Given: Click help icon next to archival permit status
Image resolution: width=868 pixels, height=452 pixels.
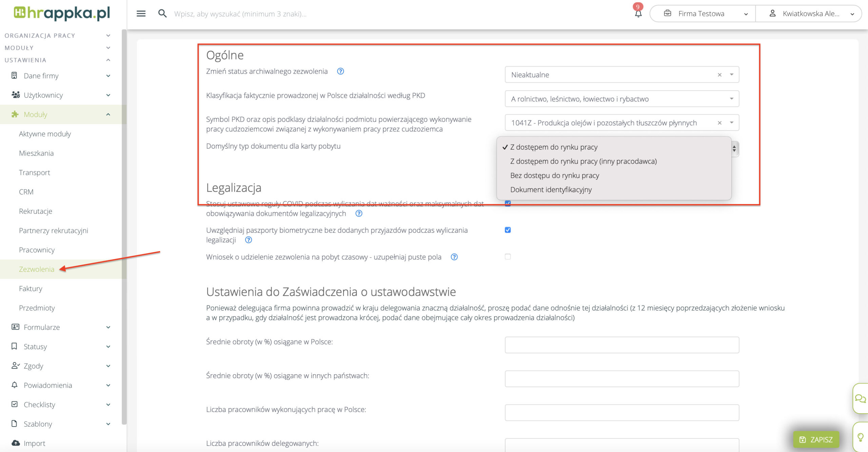Looking at the screenshot, I should tap(340, 71).
